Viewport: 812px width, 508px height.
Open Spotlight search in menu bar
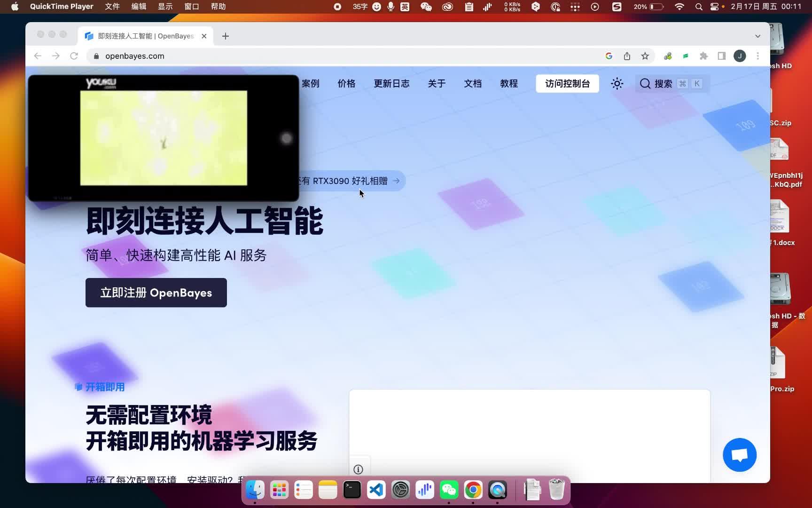click(x=699, y=7)
